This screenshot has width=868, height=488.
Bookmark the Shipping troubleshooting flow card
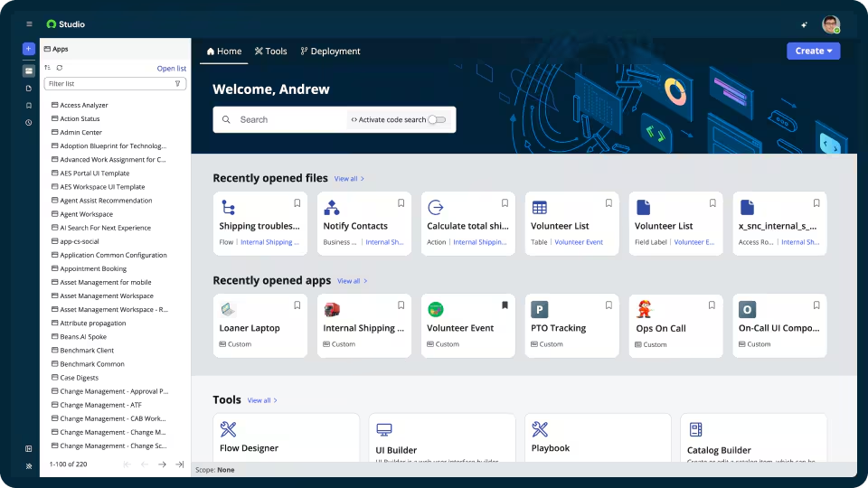tap(297, 203)
